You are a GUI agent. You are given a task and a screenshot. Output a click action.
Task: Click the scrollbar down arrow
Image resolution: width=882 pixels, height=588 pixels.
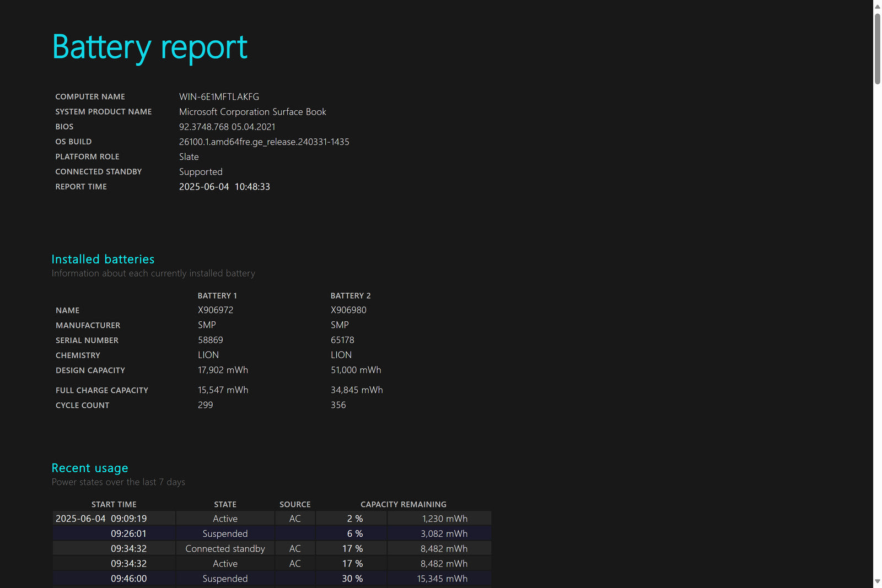tap(877, 581)
